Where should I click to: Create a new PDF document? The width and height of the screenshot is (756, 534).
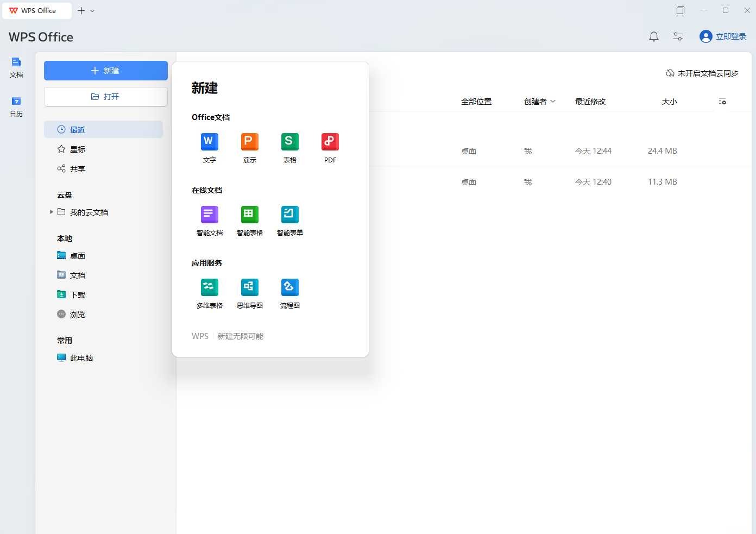click(330, 148)
